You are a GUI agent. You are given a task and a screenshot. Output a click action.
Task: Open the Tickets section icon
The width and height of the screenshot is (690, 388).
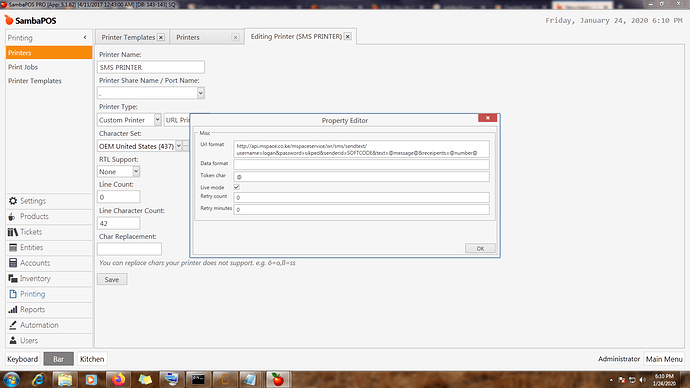[x=13, y=232]
